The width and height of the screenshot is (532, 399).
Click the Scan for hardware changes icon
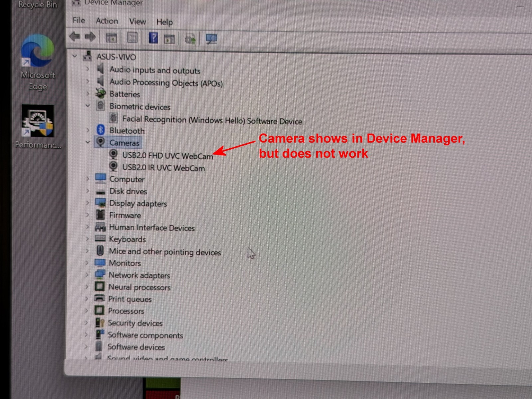(x=211, y=39)
